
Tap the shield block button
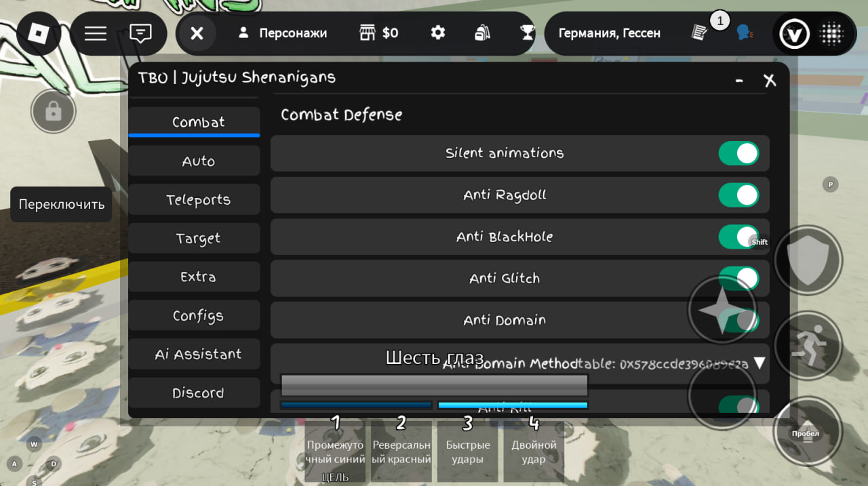click(808, 260)
